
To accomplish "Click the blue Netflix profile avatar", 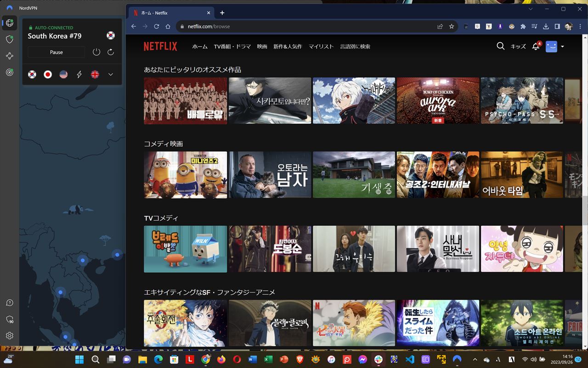I will (x=551, y=46).
